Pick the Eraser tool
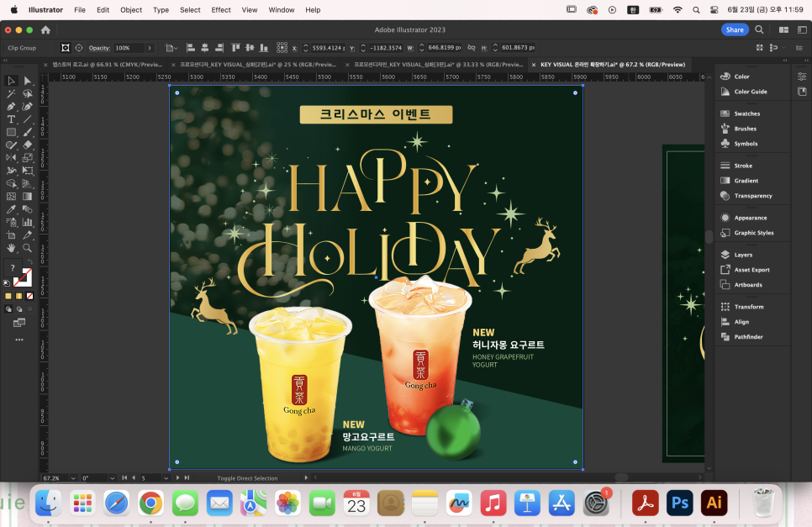The height and width of the screenshot is (527, 812). click(x=28, y=145)
